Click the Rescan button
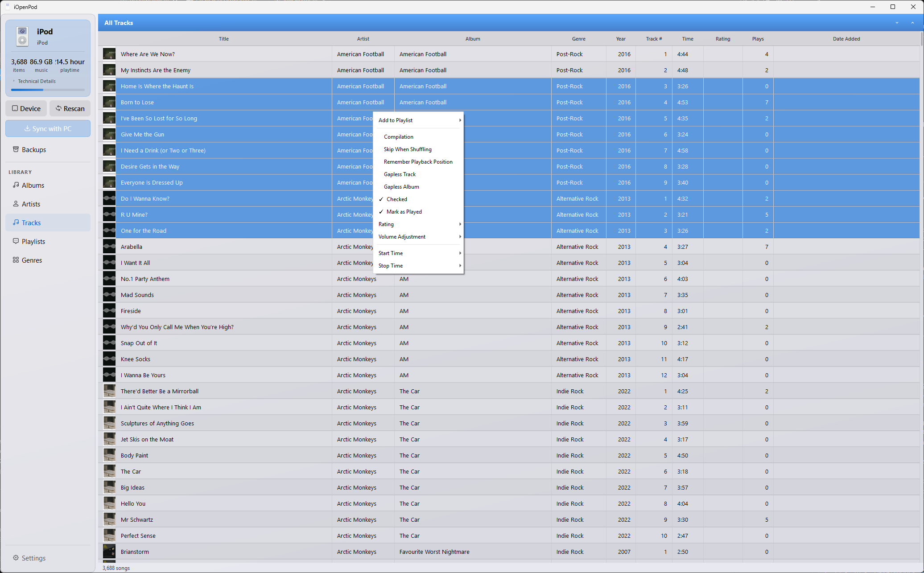The height and width of the screenshot is (573, 924). pos(70,108)
